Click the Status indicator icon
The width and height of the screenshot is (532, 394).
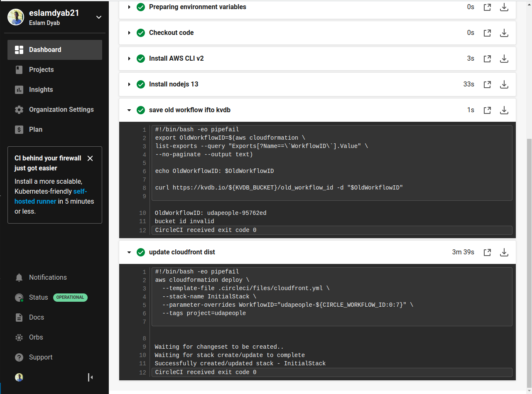[19, 298]
